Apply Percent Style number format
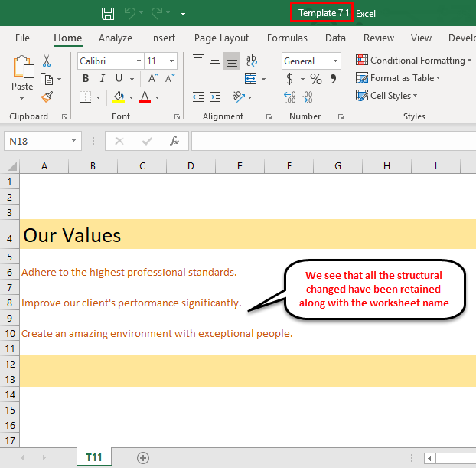Screen dimensions: 476x468 point(315,78)
